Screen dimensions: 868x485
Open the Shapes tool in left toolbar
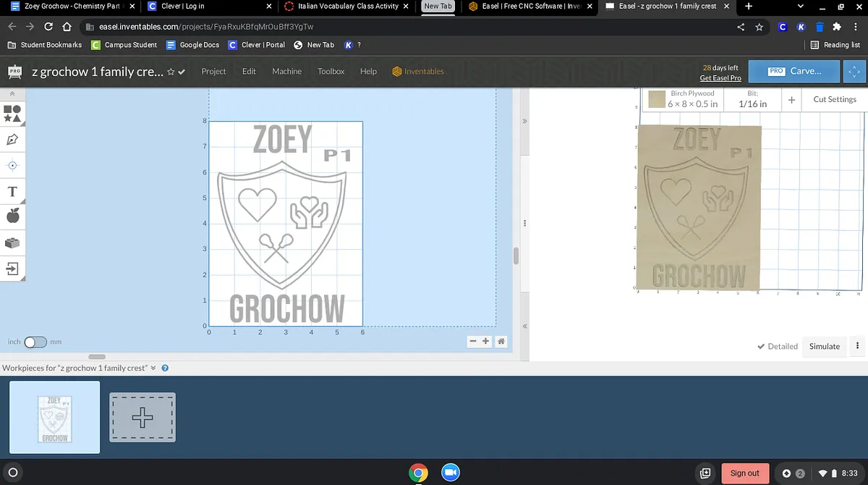click(12, 113)
